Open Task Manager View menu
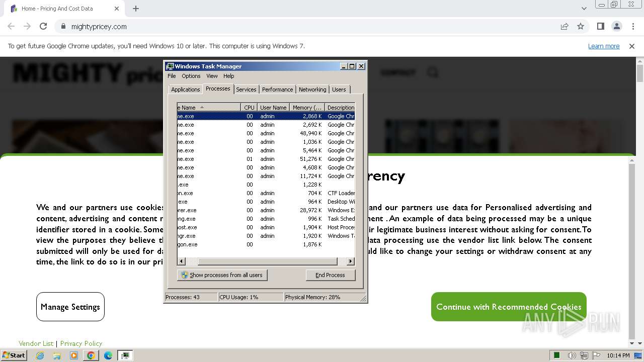Viewport: 644px width, 362px height. tap(212, 76)
